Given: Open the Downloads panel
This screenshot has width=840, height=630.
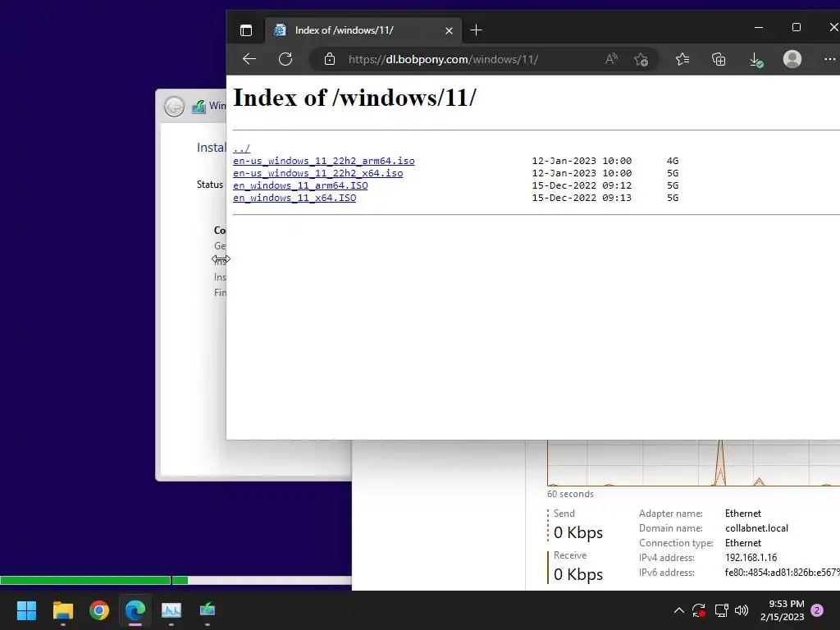Looking at the screenshot, I should [756, 59].
